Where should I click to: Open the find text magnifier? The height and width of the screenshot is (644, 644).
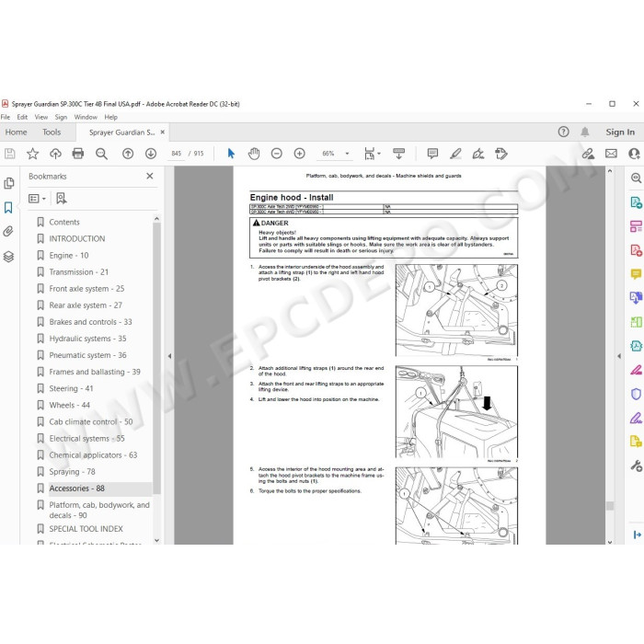(101, 154)
